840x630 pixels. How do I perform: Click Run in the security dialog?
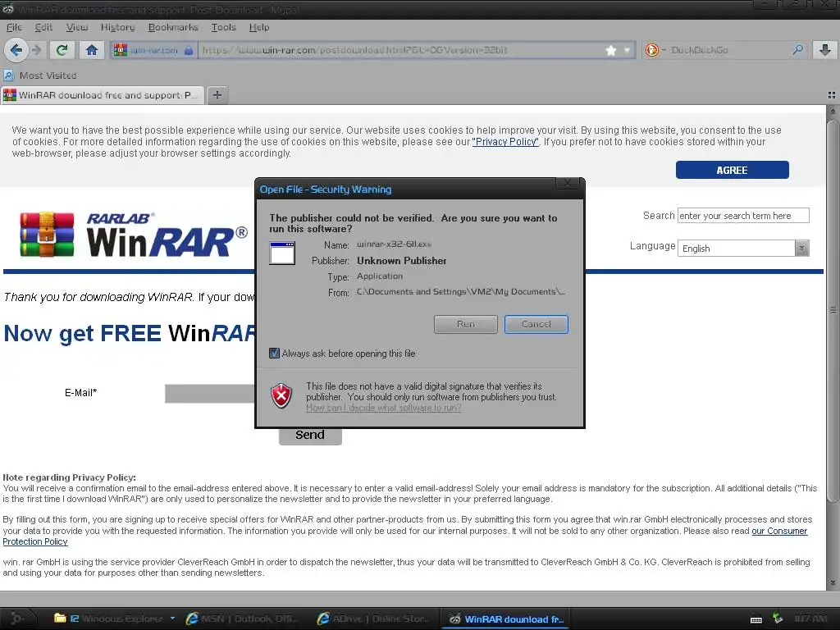[x=466, y=324]
